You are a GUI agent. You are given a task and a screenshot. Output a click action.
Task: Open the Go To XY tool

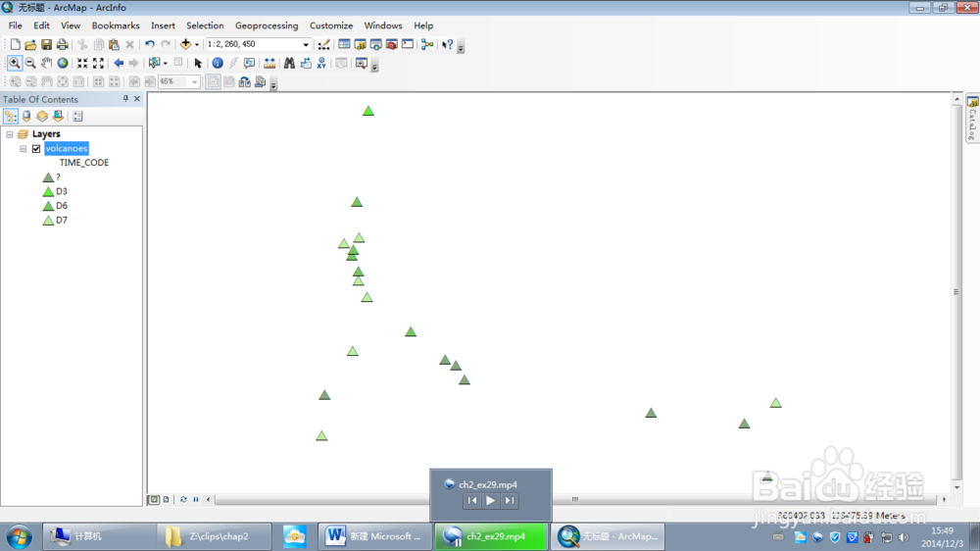(x=321, y=63)
